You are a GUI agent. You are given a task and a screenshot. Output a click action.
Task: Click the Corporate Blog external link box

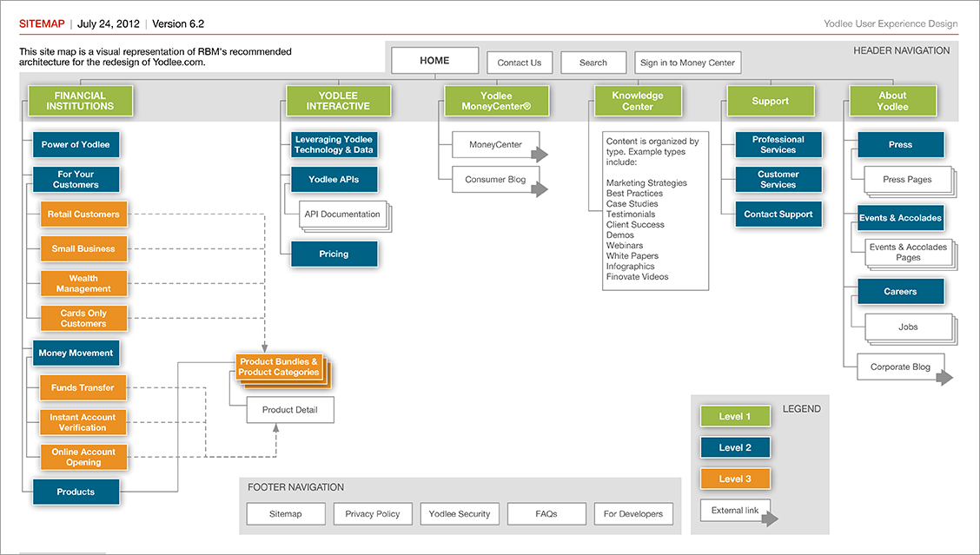pos(901,367)
